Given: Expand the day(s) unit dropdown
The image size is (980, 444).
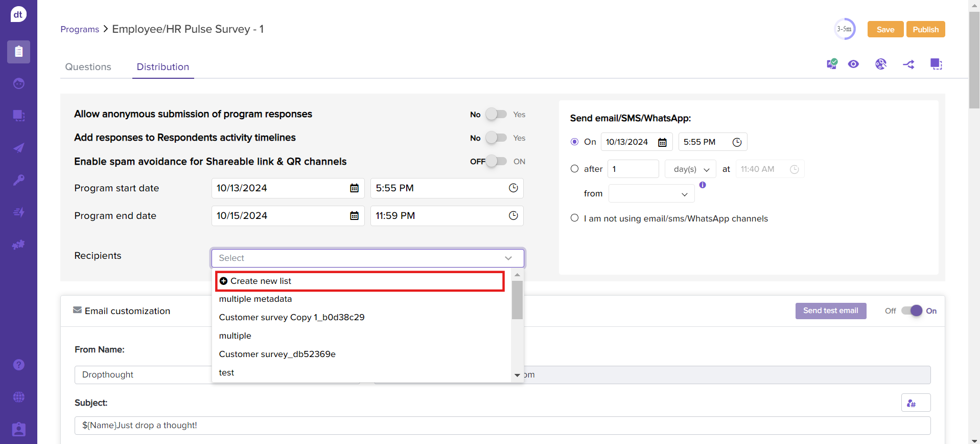Looking at the screenshot, I should coord(690,169).
